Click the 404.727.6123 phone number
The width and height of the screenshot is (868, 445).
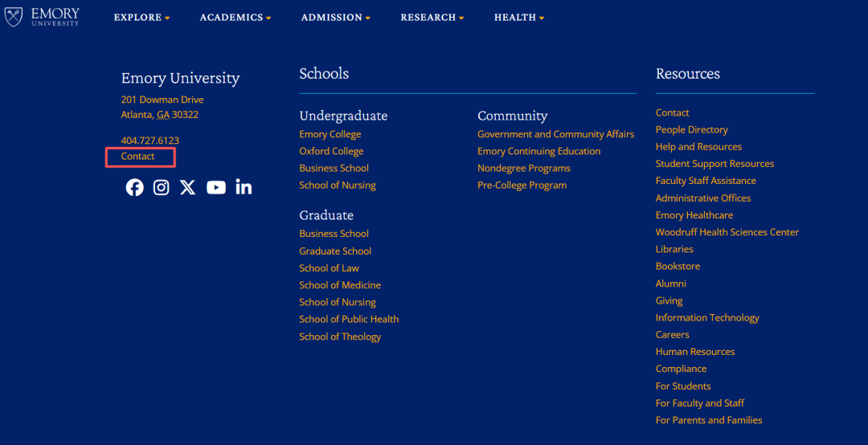tap(150, 141)
